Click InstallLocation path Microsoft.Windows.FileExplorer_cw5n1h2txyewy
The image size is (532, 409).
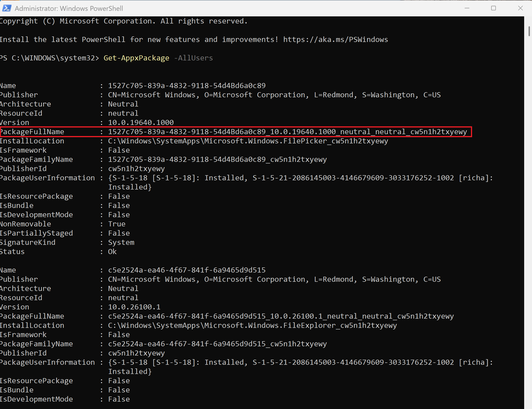pyautogui.click(x=252, y=326)
